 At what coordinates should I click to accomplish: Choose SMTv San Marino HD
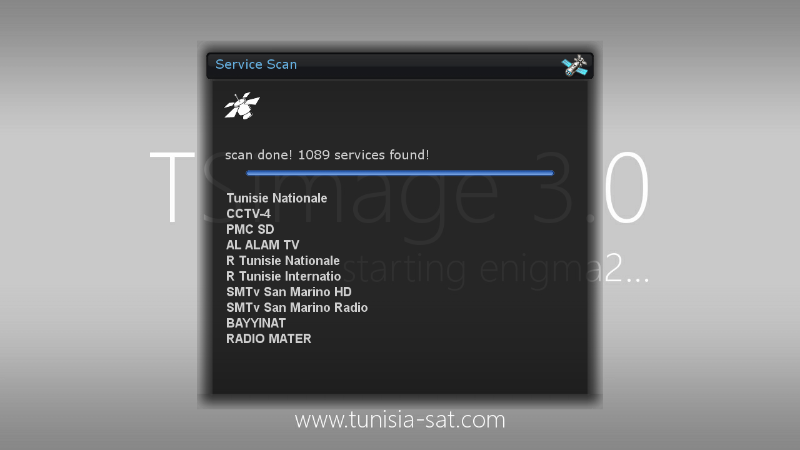(x=289, y=292)
